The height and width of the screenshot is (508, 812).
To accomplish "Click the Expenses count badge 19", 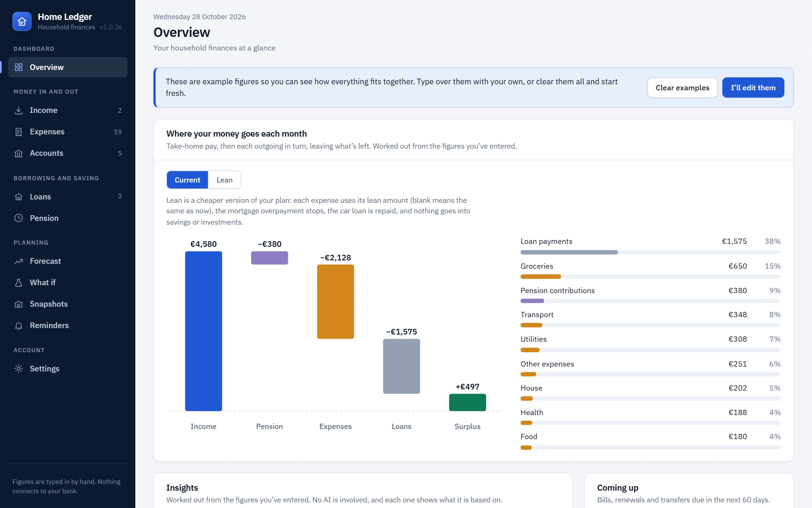I will pyautogui.click(x=118, y=132).
